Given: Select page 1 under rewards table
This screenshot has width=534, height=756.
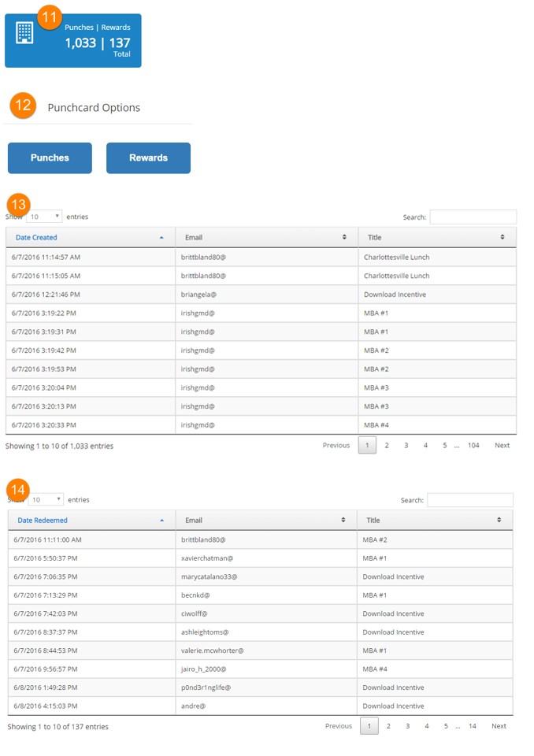Looking at the screenshot, I should (369, 725).
